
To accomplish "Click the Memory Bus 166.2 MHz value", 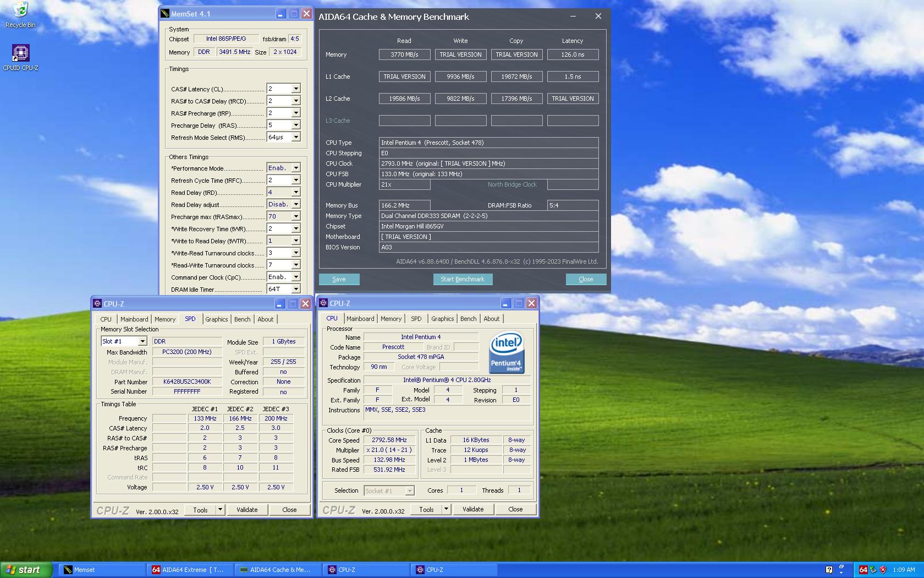I will (404, 205).
